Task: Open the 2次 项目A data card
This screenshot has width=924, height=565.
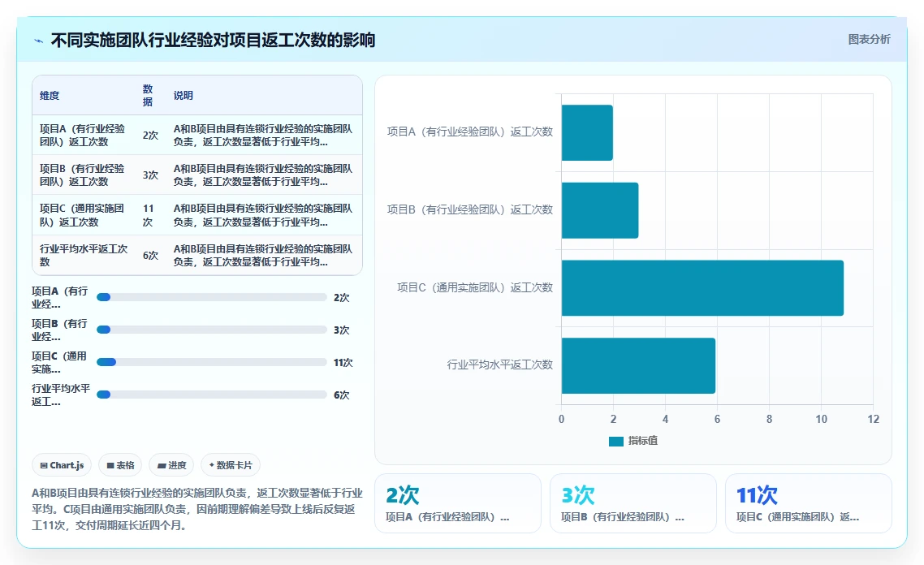Action: (458, 503)
